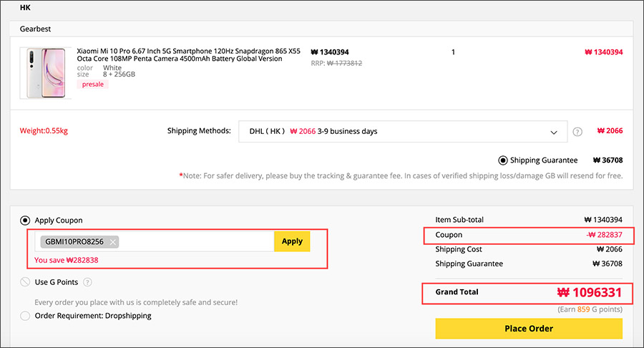Click the safer delivery note text

click(x=401, y=176)
